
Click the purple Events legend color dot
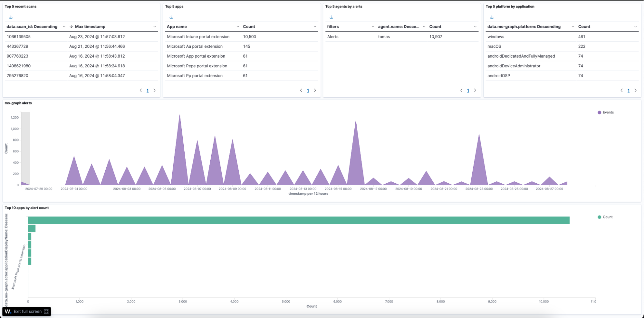tap(599, 112)
